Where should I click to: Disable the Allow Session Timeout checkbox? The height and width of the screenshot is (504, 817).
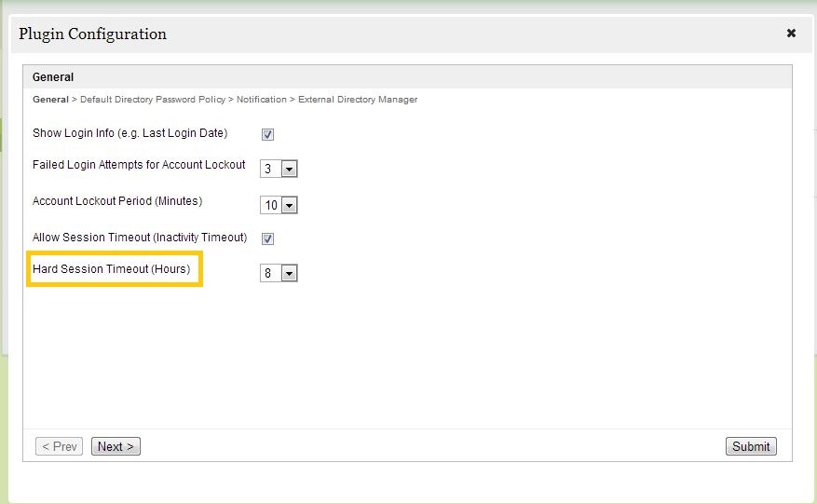(x=267, y=238)
